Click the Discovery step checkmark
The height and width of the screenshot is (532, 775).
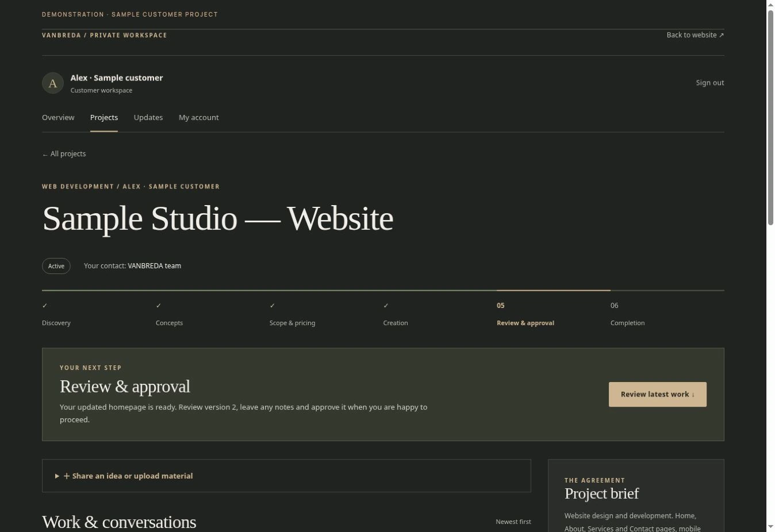45,306
